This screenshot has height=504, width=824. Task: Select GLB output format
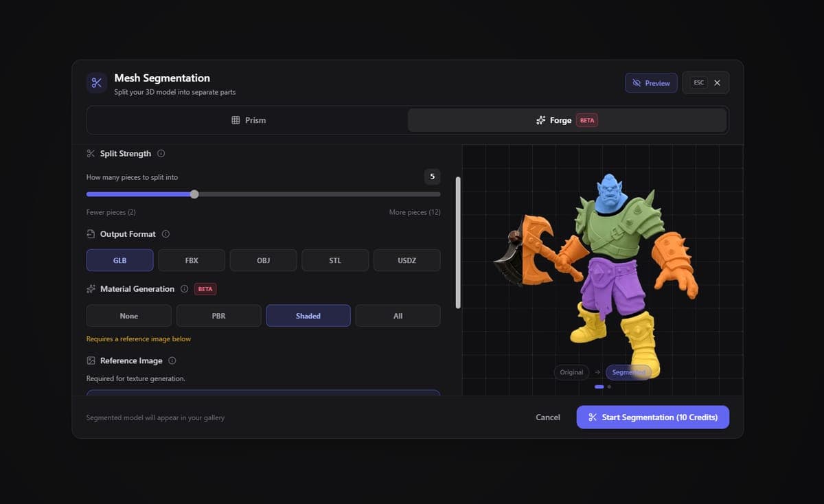[x=119, y=261]
